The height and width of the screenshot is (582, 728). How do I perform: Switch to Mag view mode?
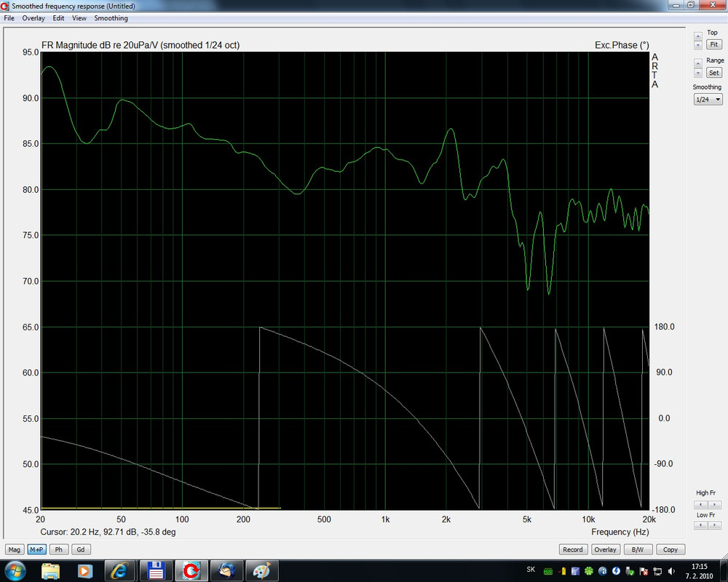[14, 549]
